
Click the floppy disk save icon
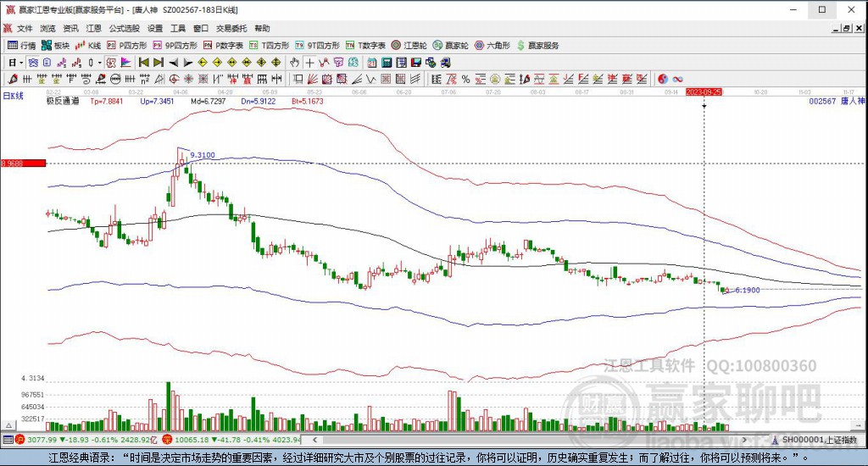415,63
